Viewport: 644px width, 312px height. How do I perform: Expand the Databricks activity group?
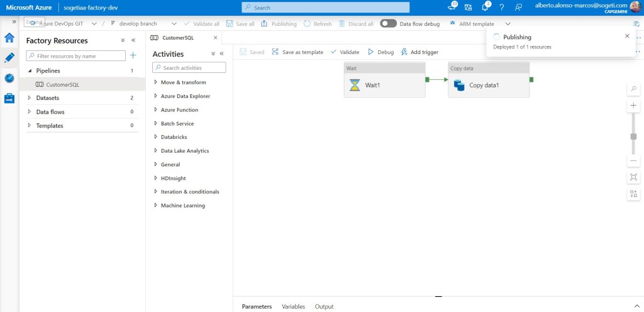(x=174, y=137)
